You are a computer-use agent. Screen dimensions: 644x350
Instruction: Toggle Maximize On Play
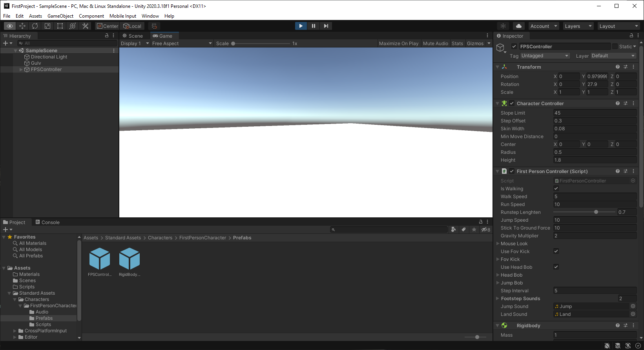click(x=399, y=44)
